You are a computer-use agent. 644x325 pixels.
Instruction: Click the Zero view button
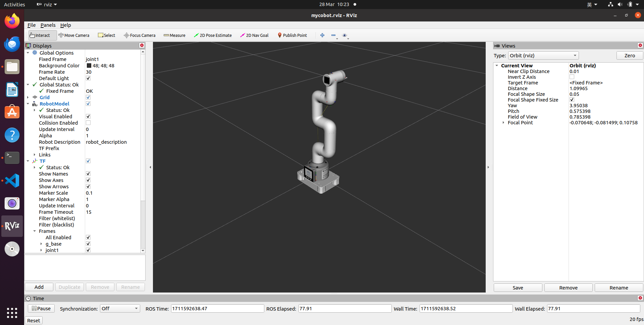[x=630, y=56]
